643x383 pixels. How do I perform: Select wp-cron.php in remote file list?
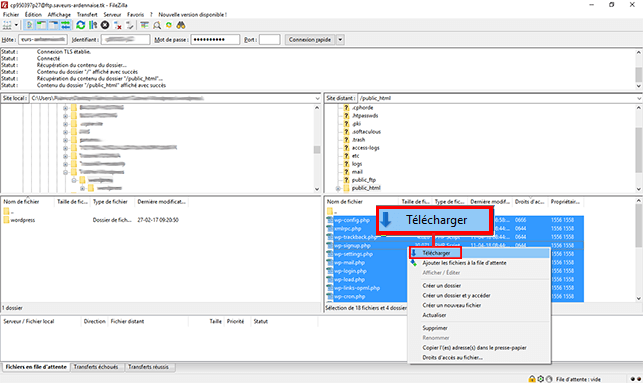(x=349, y=296)
